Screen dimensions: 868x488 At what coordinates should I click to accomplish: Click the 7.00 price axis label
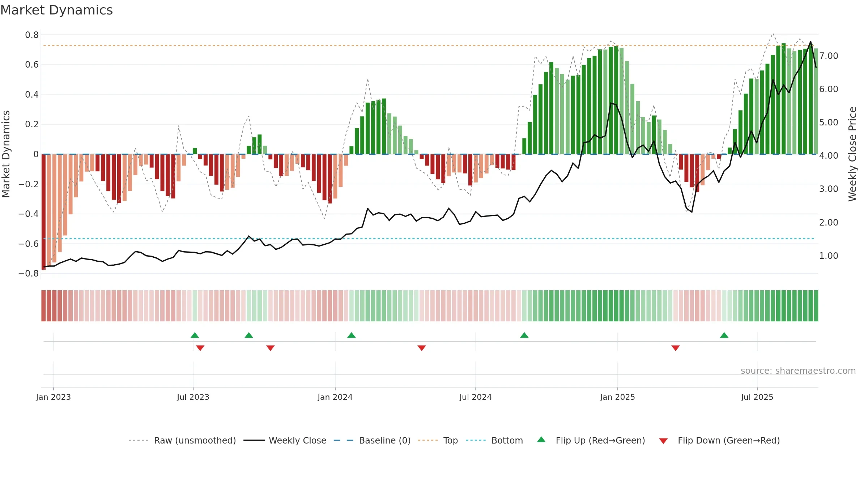pyautogui.click(x=829, y=56)
